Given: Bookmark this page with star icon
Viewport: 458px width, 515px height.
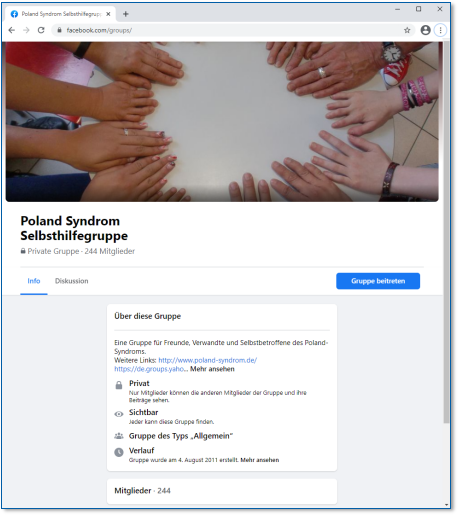Looking at the screenshot, I should [407, 30].
